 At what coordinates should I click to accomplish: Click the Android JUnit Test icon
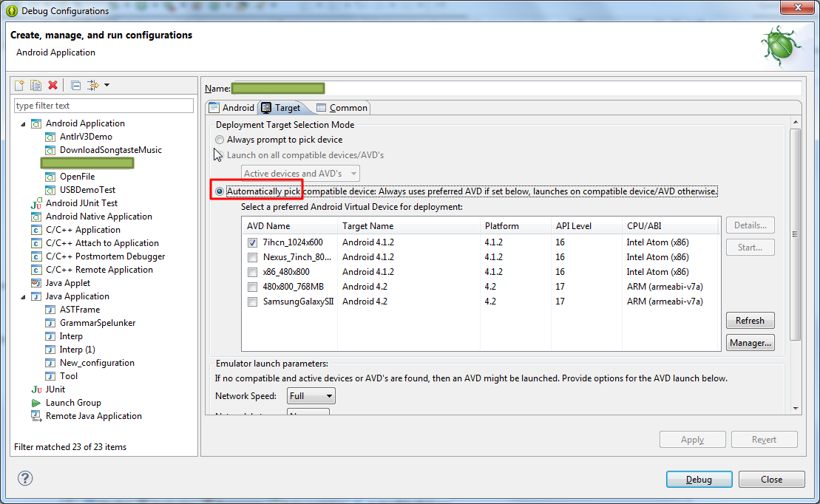point(36,203)
